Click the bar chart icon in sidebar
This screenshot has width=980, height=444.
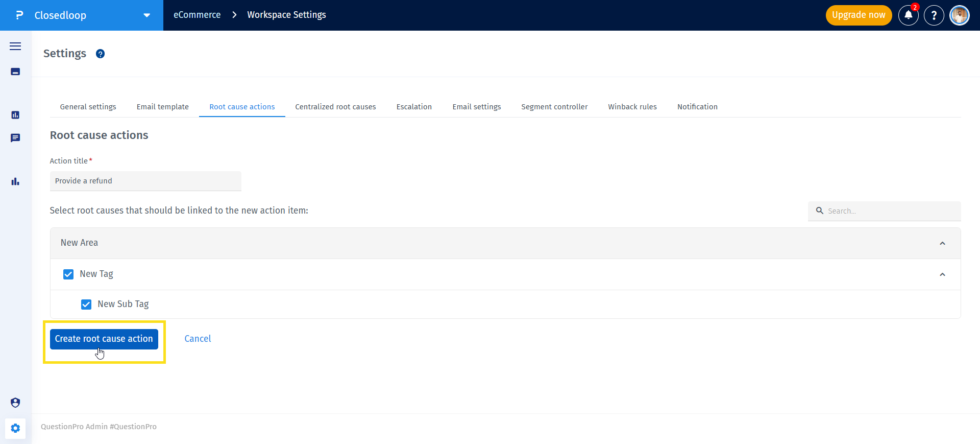point(15,181)
